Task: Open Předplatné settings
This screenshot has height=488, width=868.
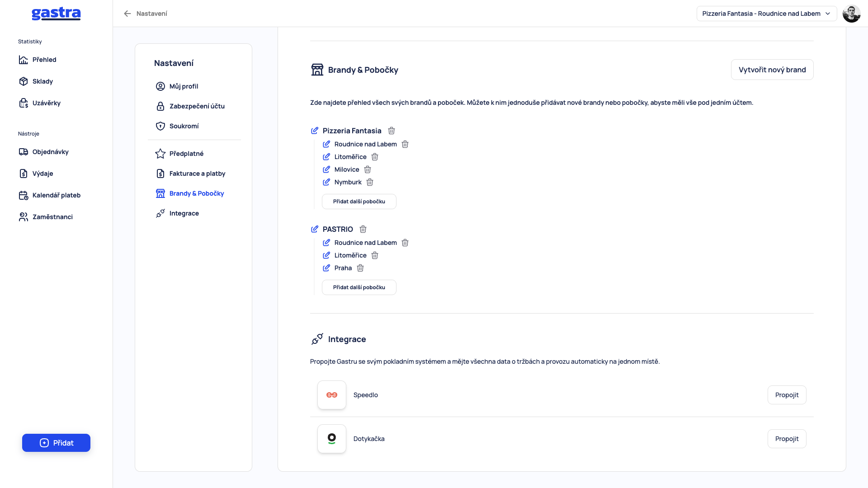Action: (179, 154)
